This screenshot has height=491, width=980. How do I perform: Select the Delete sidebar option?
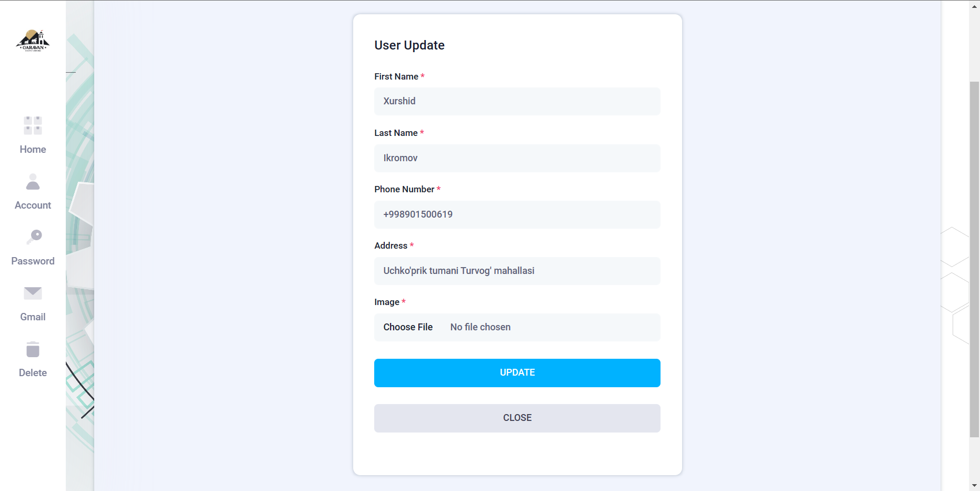pos(32,372)
